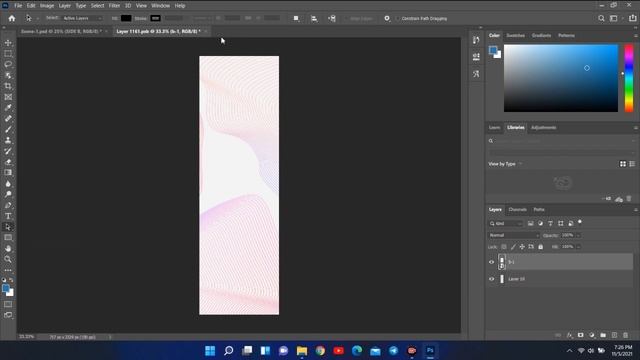Switch to the Channels tab

point(518,209)
